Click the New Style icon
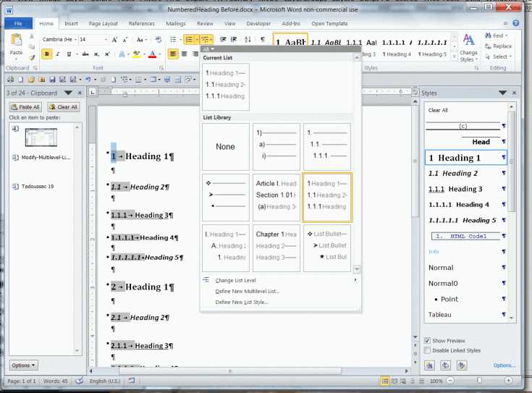 coord(429,365)
